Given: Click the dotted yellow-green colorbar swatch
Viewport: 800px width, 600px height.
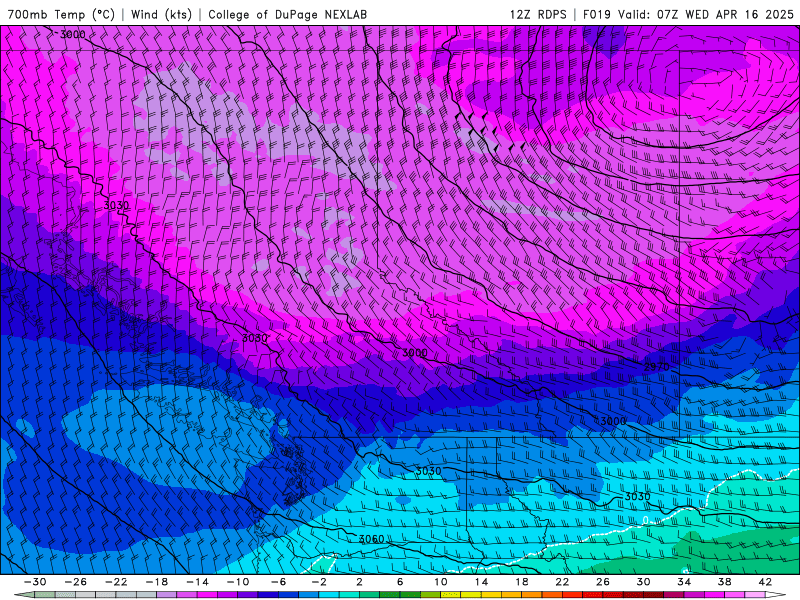Looking at the screenshot, I should [451, 595].
